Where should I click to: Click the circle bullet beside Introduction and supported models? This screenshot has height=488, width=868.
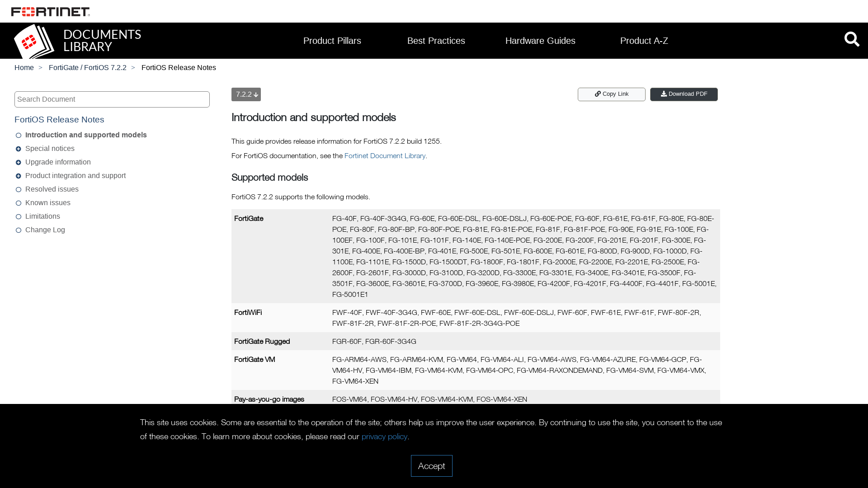click(x=18, y=135)
